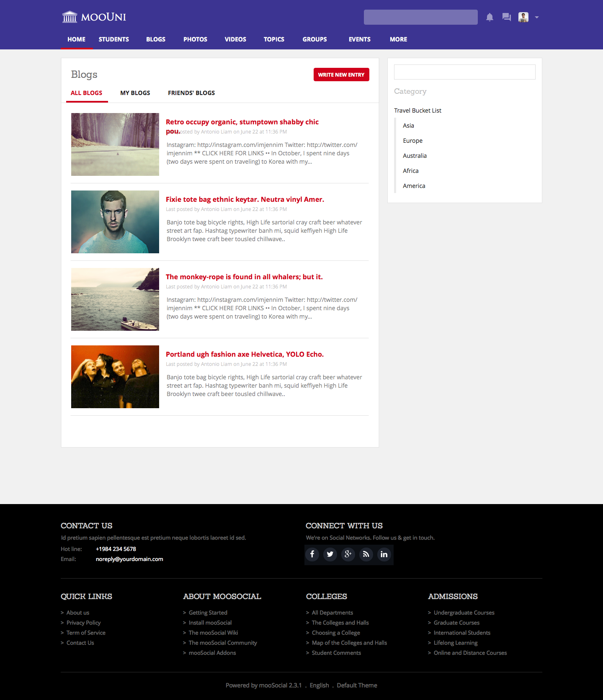Viewport: 603px width, 700px height.
Task: Open the man portrait blog thumbnail
Action: 115,222
